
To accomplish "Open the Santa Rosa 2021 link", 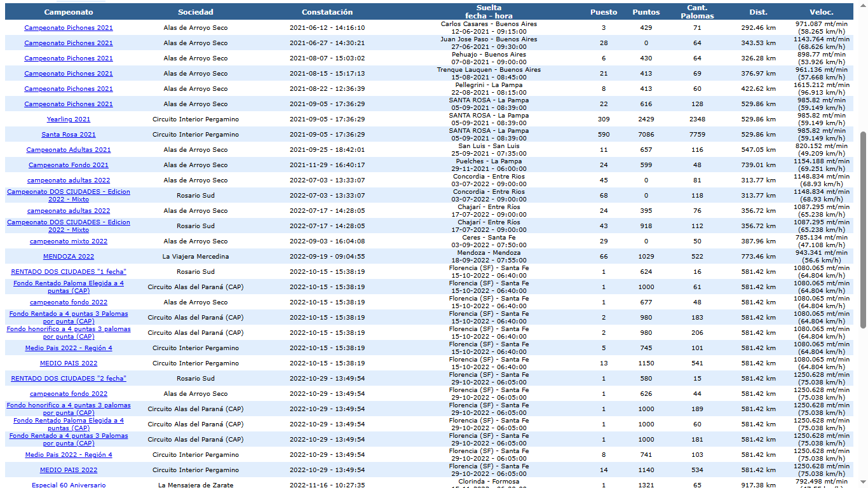I will tap(69, 135).
